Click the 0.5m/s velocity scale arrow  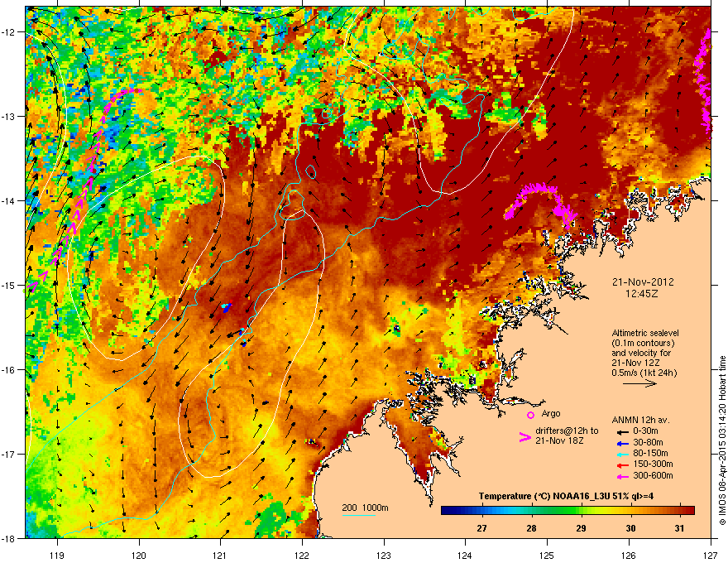coord(639,383)
